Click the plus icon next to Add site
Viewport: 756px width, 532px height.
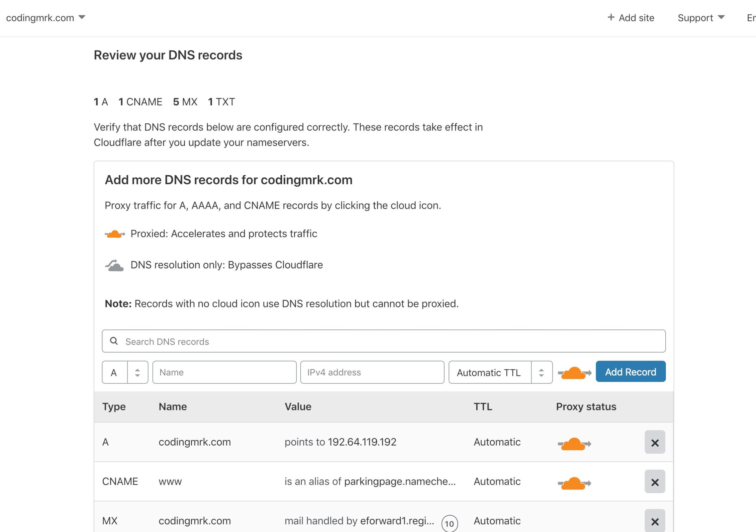(611, 17)
